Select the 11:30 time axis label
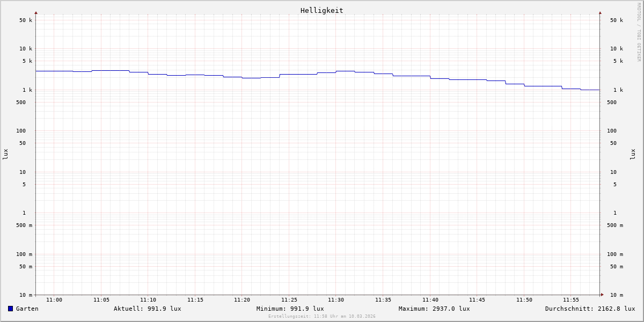644x322 pixels. click(x=336, y=300)
